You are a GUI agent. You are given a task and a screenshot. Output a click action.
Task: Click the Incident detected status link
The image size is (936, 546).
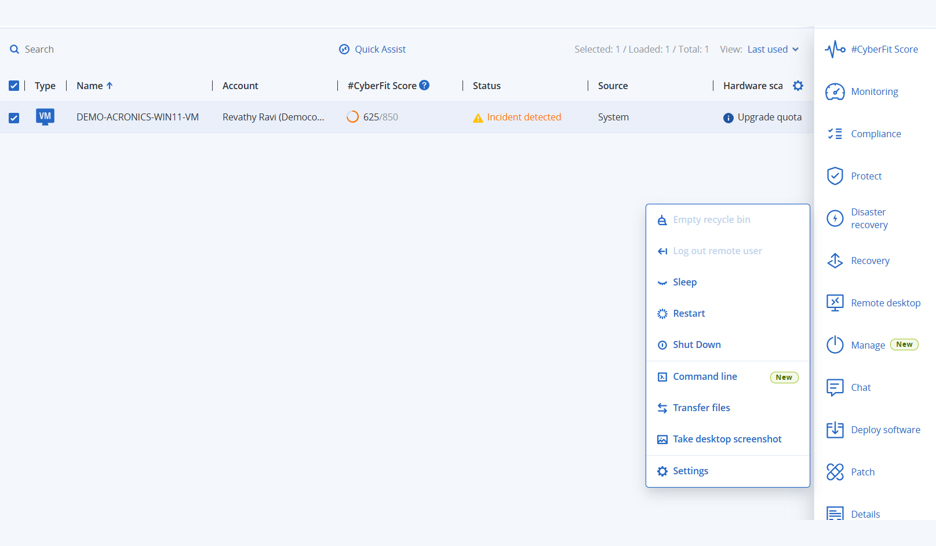(524, 117)
